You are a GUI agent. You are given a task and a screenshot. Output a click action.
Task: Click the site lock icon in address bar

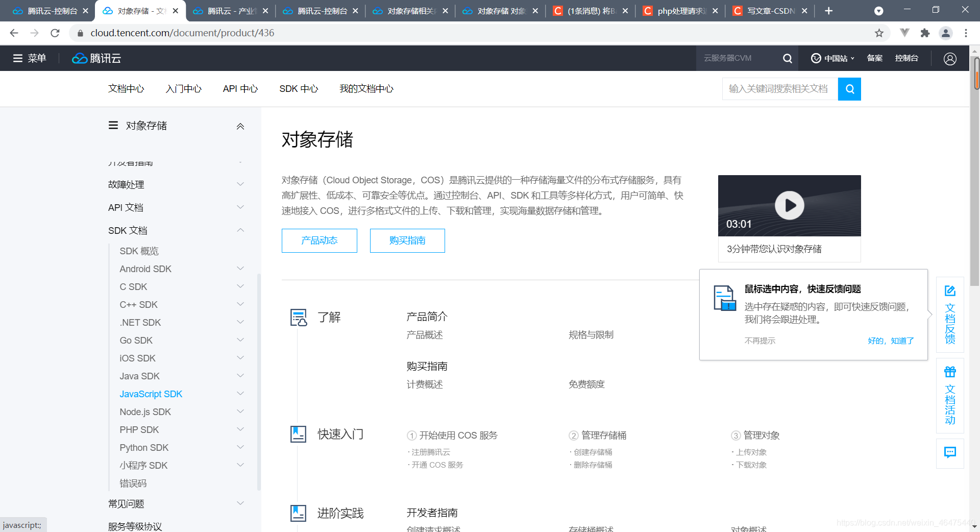[x=80, y=33]
